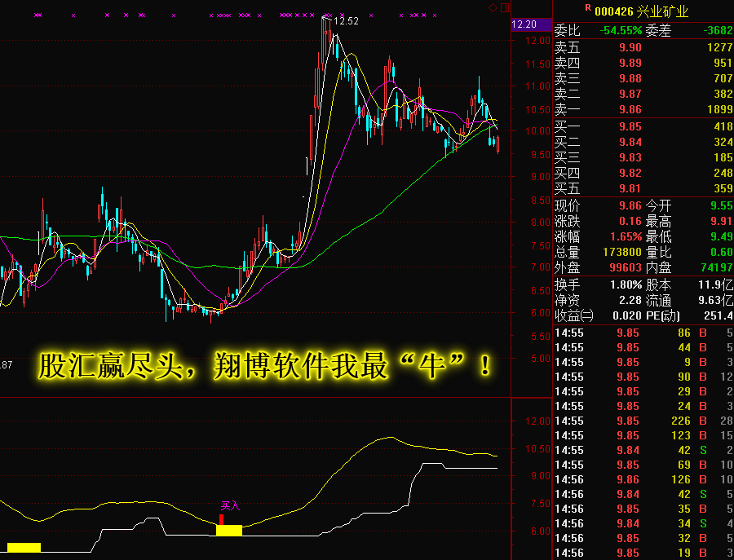
Task: Click the 买一 row at 9.85
Action: pos(643,126)
